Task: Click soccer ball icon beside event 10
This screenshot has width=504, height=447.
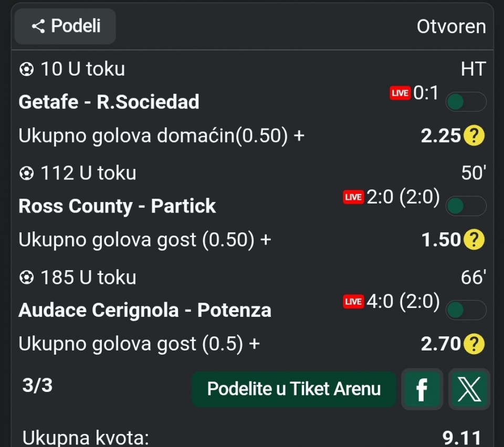Action: coord(26,69)
